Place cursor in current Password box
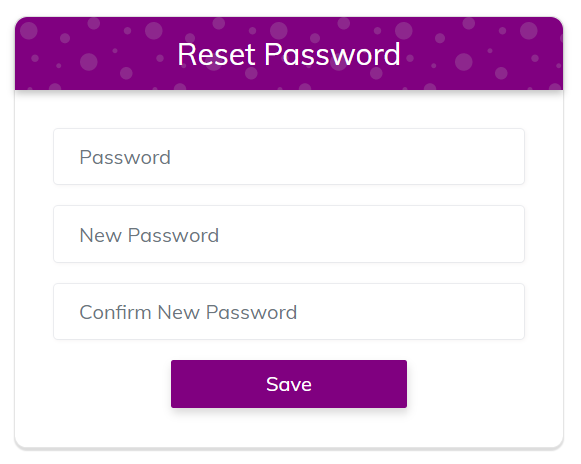 (289, 156)
